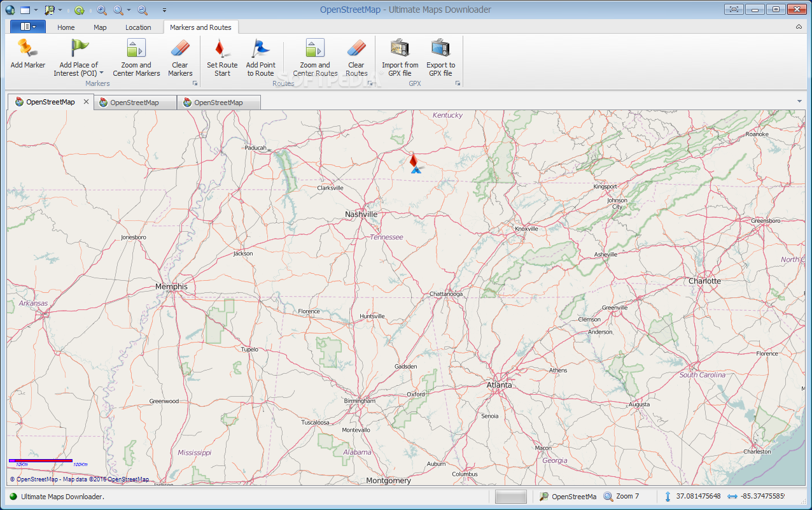
Task: Click the Nashville label on the map
Action: 361,215
